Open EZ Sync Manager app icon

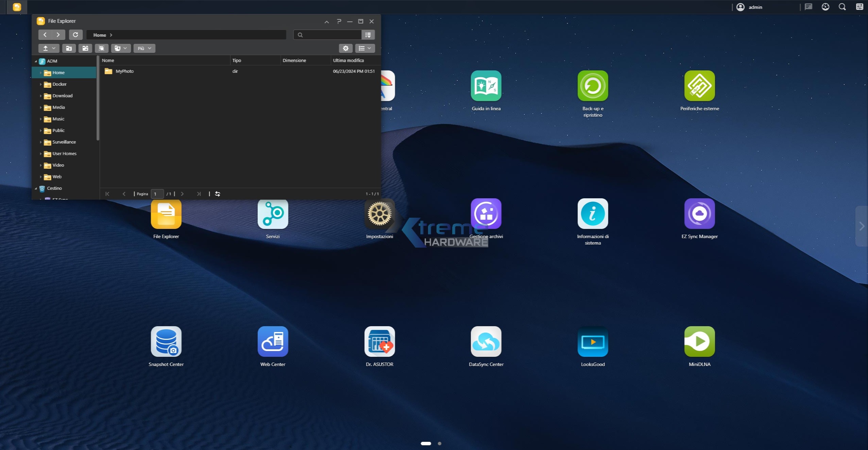[699, 214]
